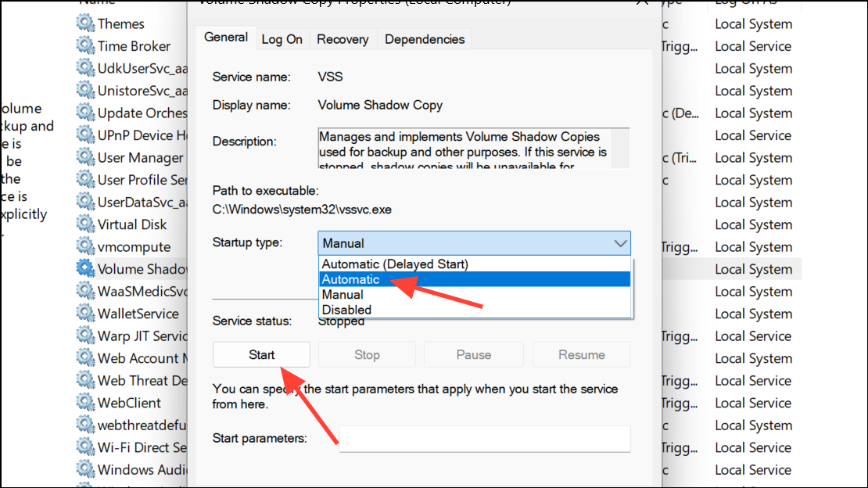This screenshot has height=488, width=868.
Task: Click the Themes service gear icon
Action: click(x=84, y=24)
